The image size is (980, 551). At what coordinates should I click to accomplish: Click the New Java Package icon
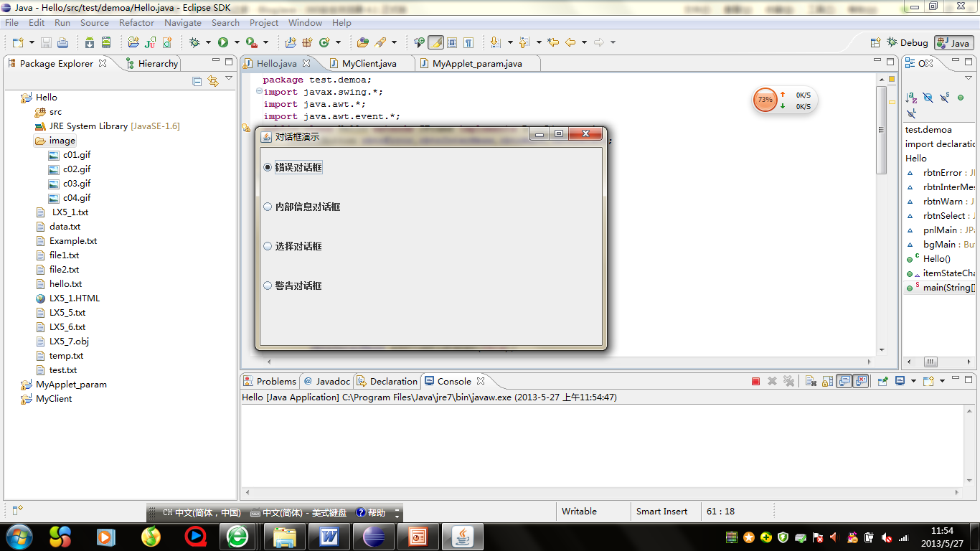[307, 42]
